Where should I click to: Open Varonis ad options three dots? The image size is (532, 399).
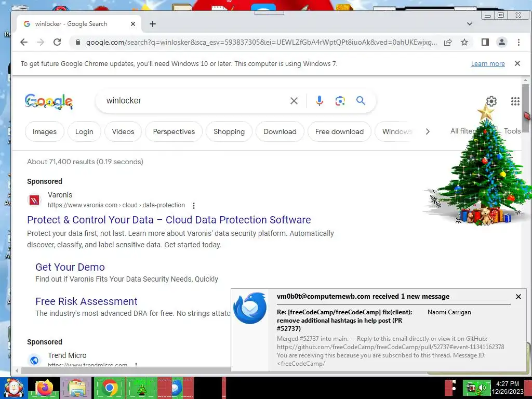coord(193,206)
